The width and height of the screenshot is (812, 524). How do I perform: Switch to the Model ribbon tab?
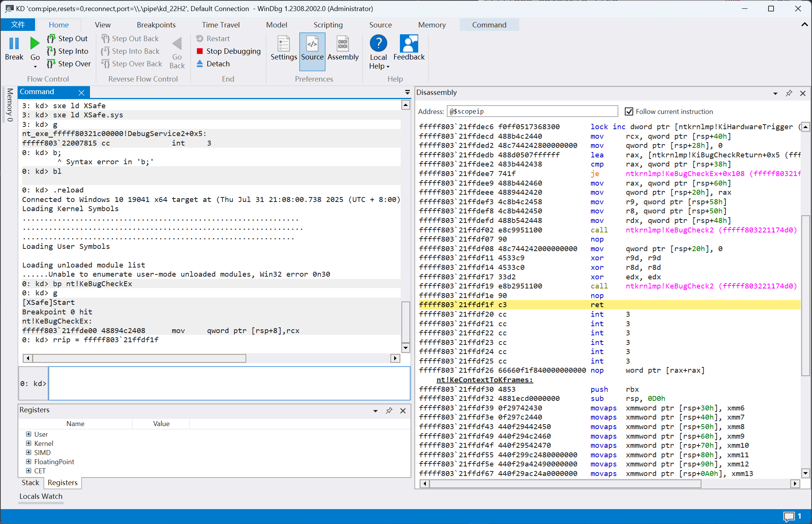pos(276,25)
